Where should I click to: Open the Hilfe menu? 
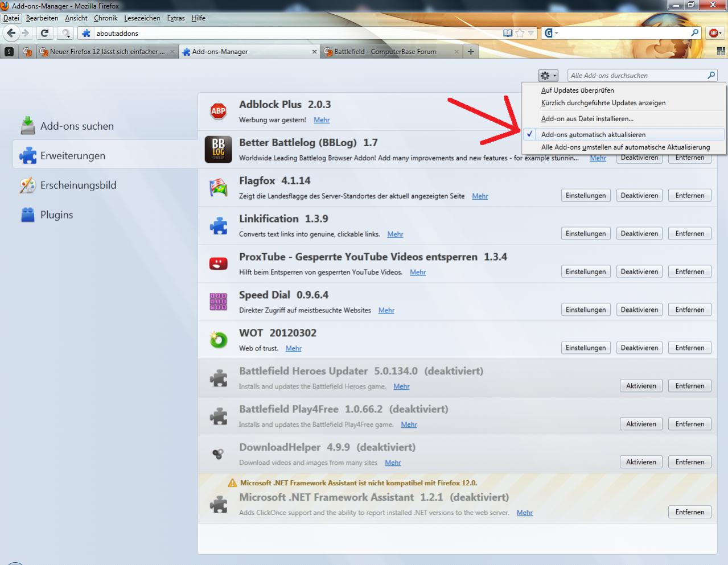pos(199,18)
